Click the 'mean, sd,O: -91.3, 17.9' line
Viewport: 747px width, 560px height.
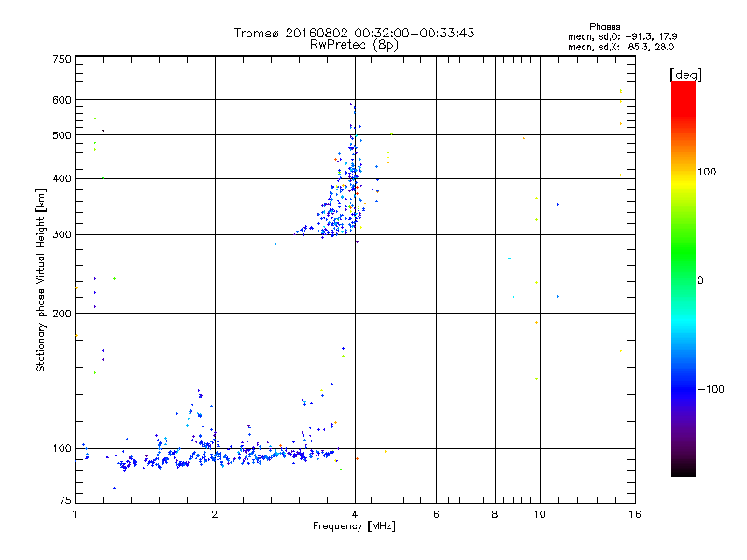point(622,36)
